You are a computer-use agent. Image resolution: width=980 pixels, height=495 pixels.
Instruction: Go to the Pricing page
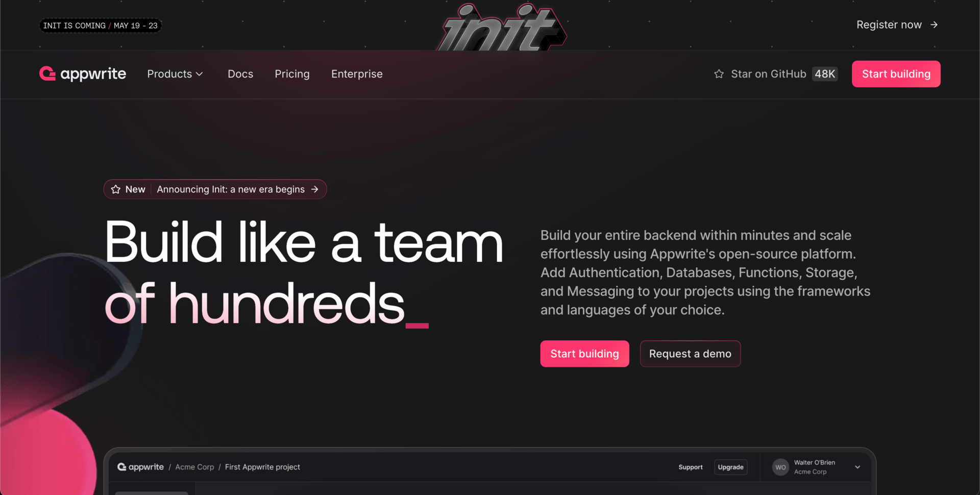(292, 74)
